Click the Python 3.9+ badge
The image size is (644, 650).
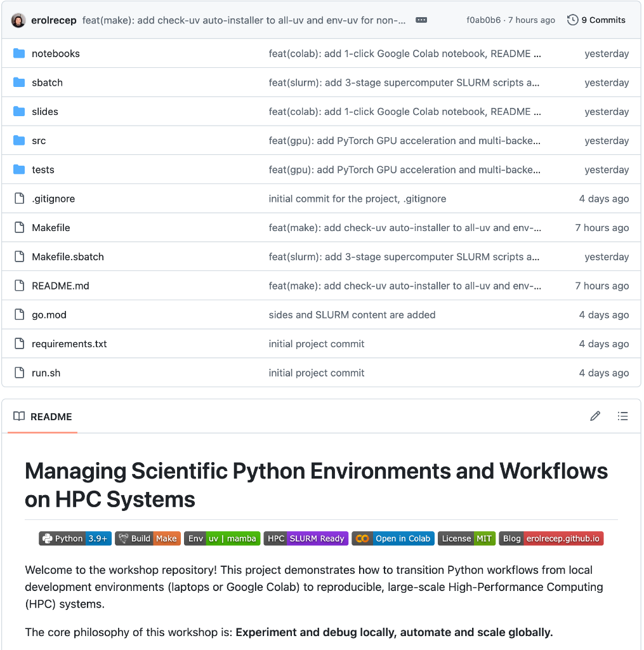(75, 538)
